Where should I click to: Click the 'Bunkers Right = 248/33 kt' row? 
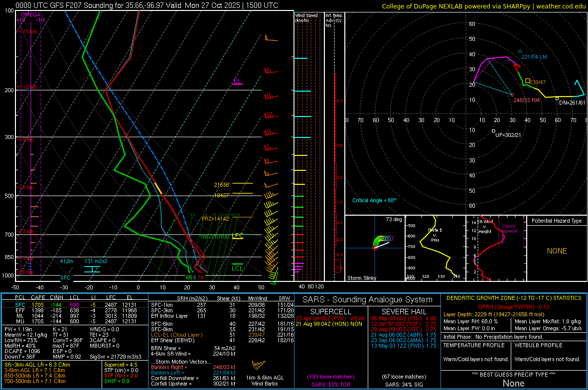pos(193,368)
